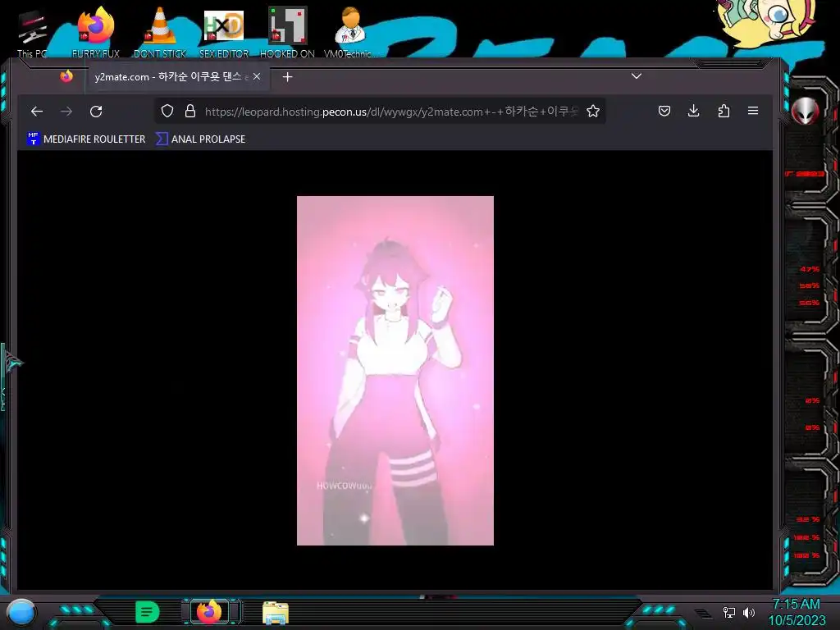The image size is (840, 630).
Task: Click the padlock site security icon
Action: coord(189,111)
